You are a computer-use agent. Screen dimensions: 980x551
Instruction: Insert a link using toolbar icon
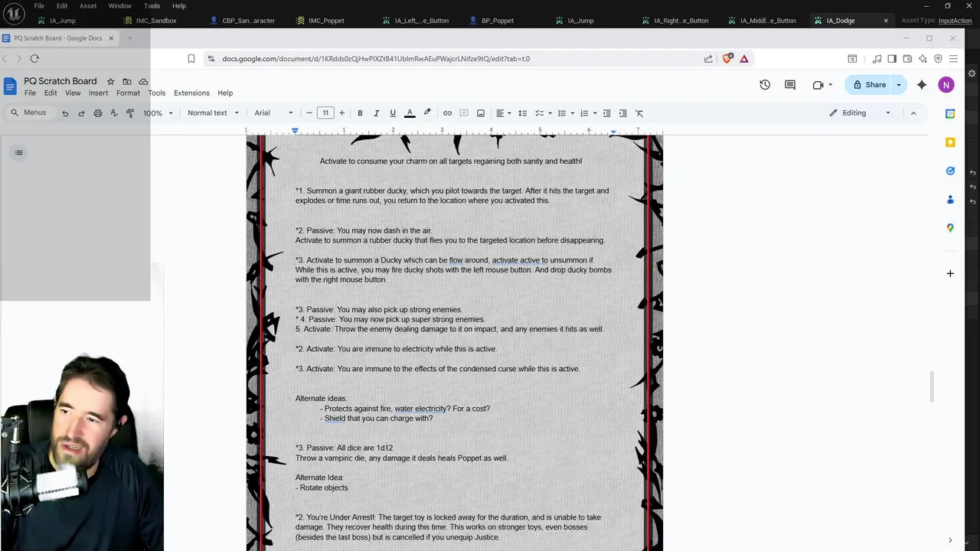[x=447, y=113]
